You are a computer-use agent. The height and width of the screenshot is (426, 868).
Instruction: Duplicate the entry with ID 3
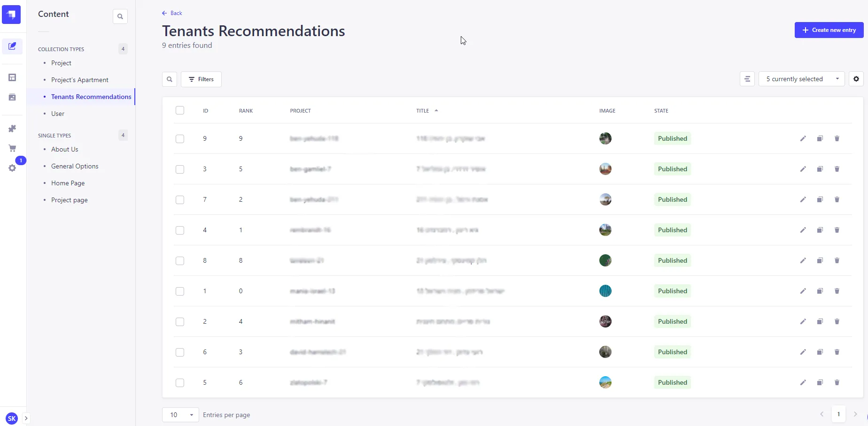pos(820,169)
